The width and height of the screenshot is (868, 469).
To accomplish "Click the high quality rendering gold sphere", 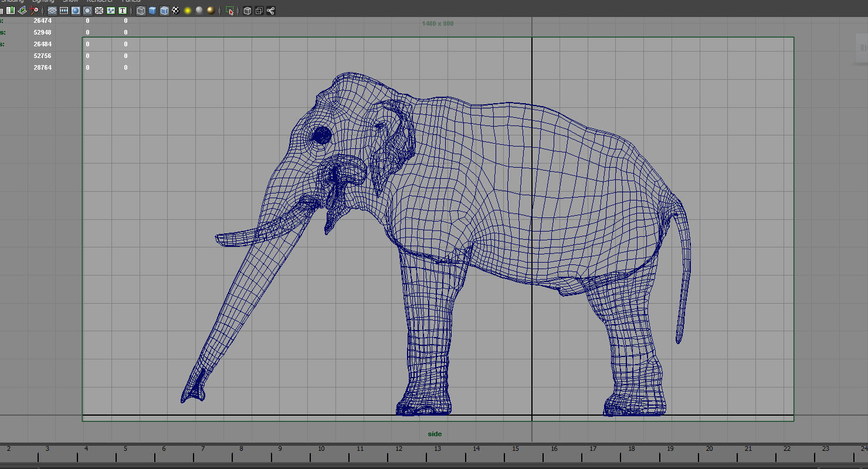I will pyautogui.click(x=211, y=11).
